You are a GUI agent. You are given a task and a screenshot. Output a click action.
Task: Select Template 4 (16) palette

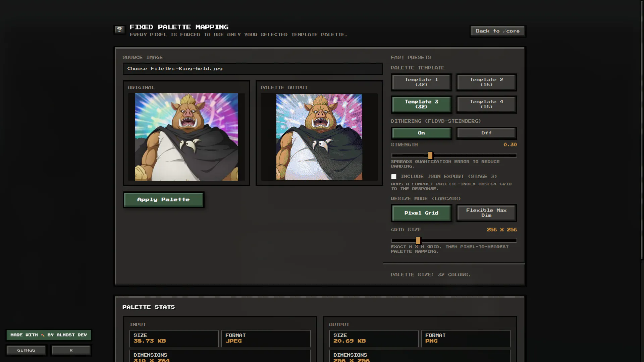[486, 104]
